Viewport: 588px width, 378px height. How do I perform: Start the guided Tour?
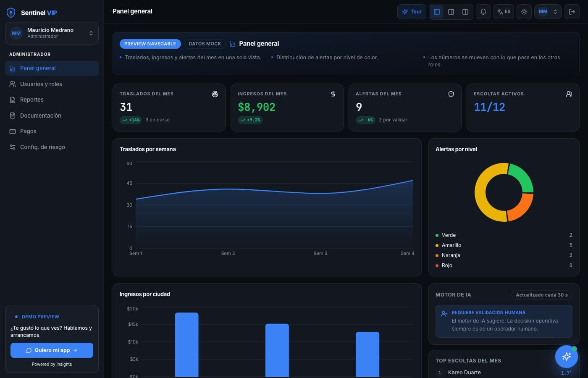click(412, 12)
